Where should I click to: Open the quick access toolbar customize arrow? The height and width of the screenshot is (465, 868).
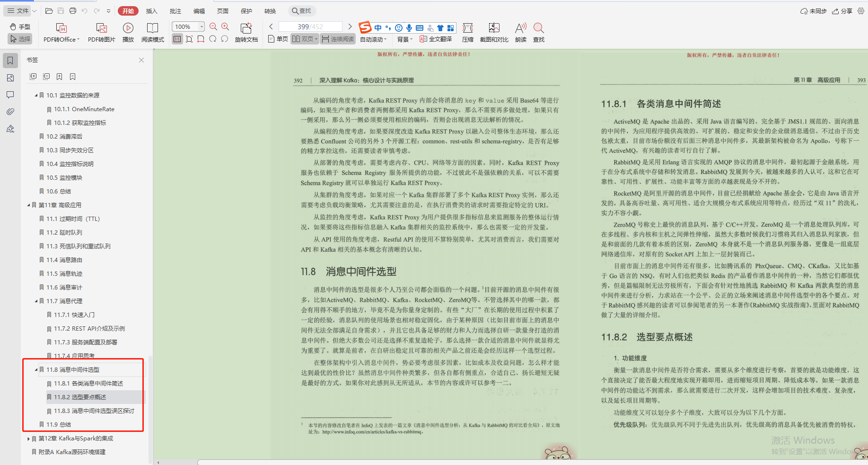click(108, 11)
